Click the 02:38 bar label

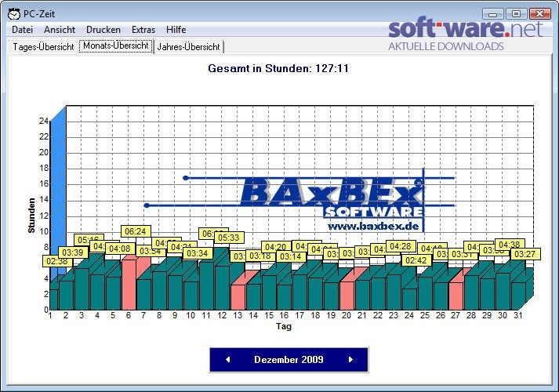(57, 261)
